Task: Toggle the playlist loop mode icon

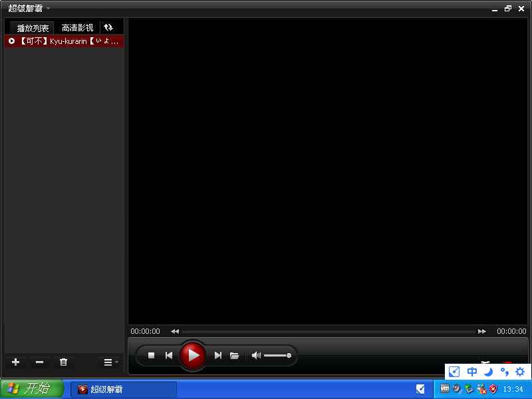Action: pos(108,27)
